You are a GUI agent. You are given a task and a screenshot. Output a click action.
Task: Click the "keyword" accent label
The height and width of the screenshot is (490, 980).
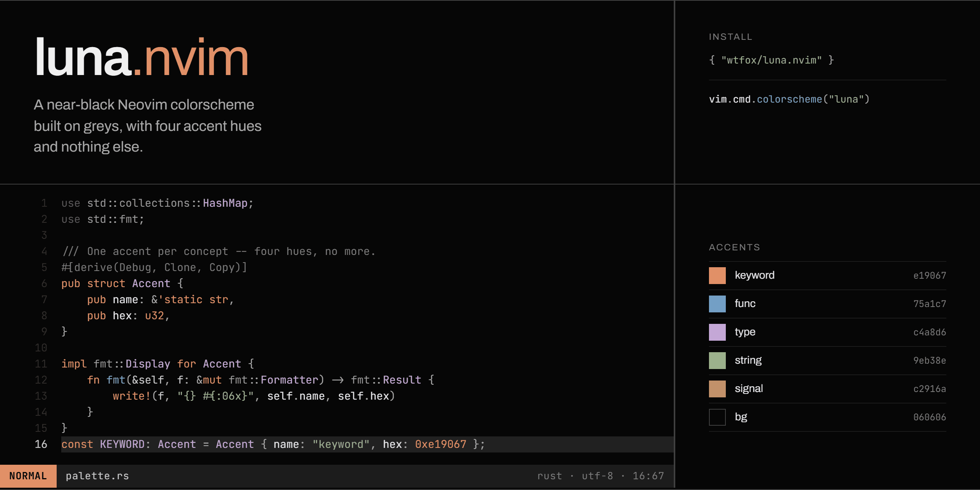click(755, 276)
